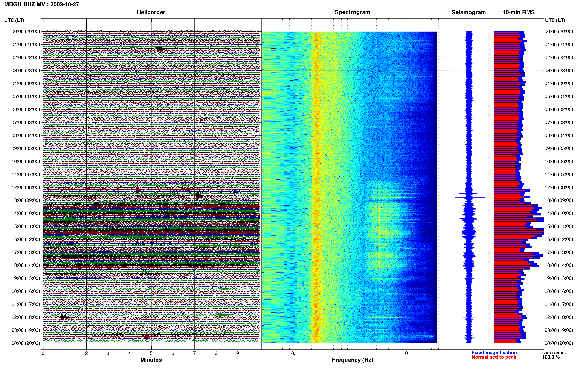Click right time label '09:00 (05:00)'
The width and height of the screenshot is (588, 368).
point(559,148)
